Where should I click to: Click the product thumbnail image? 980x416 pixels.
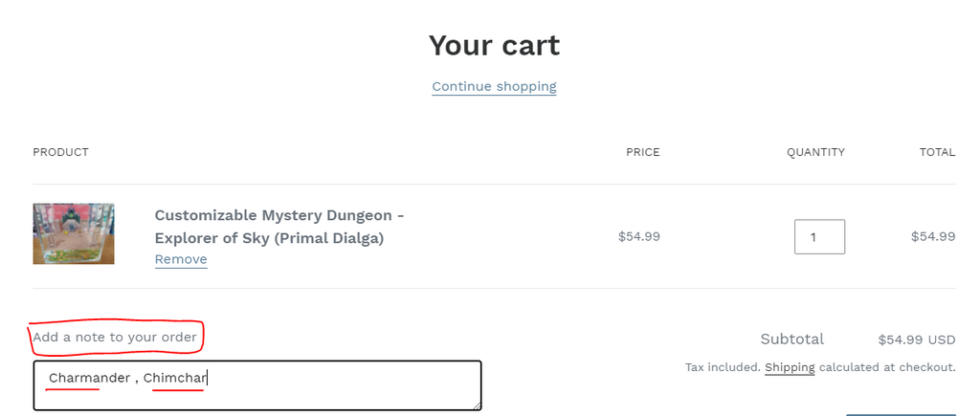74,233
